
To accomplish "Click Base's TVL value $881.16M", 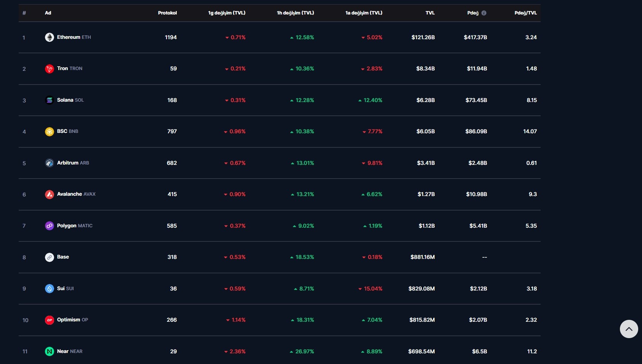I will (x=423, y=257).
